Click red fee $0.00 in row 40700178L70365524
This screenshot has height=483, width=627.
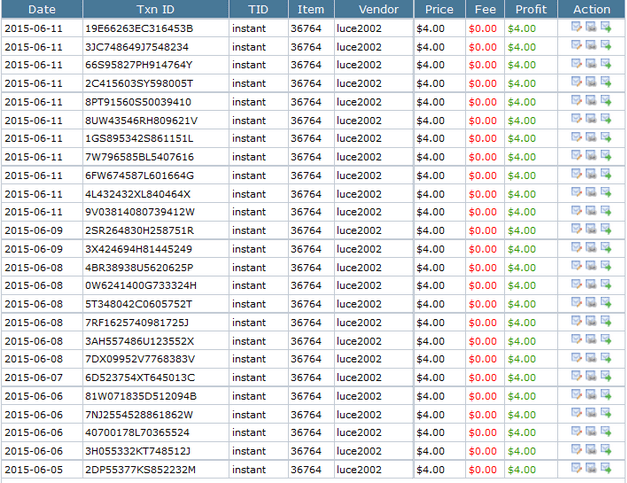point(483,433)
